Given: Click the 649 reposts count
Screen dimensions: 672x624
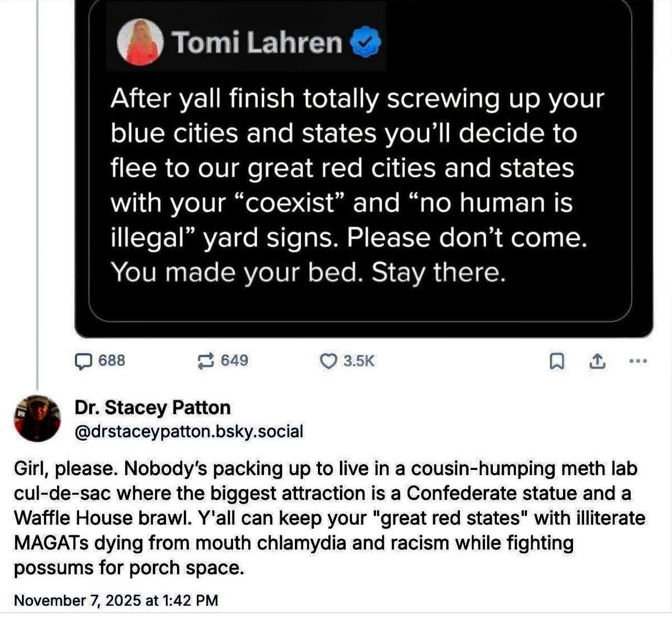Looking at the screenshot, I should [x=234, y=360].
